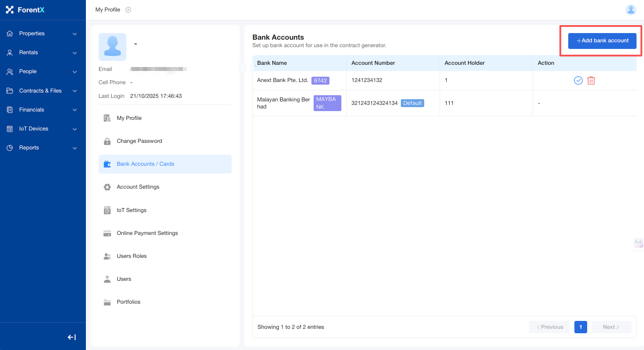Select Online Payment Settings

[x=147, y=233]
